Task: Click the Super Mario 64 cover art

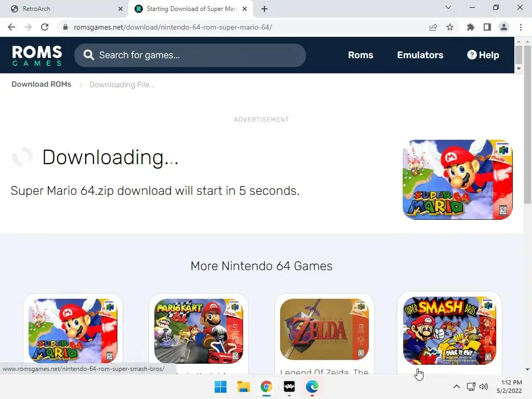Action: [457, 179]
